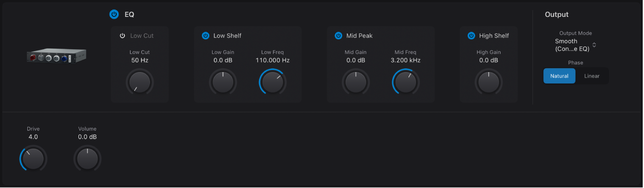Click the Low Cut frequency knob

[x=140, y=83]
